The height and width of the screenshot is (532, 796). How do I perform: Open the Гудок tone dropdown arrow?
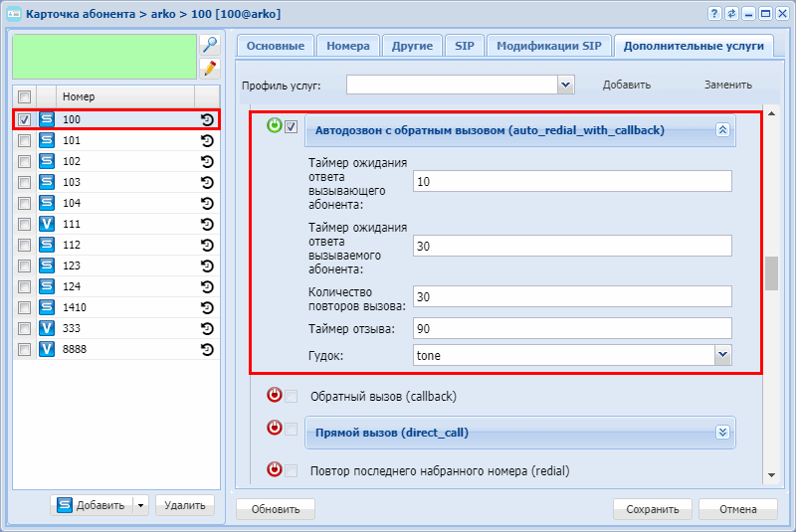tap(723, 355)
